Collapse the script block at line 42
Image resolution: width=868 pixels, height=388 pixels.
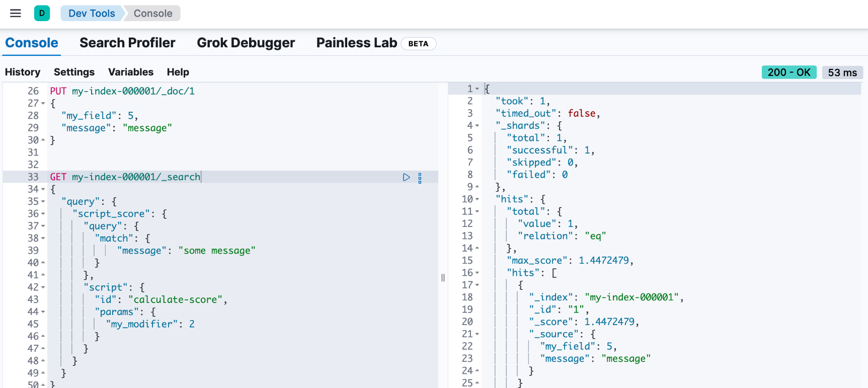point(43,288)
